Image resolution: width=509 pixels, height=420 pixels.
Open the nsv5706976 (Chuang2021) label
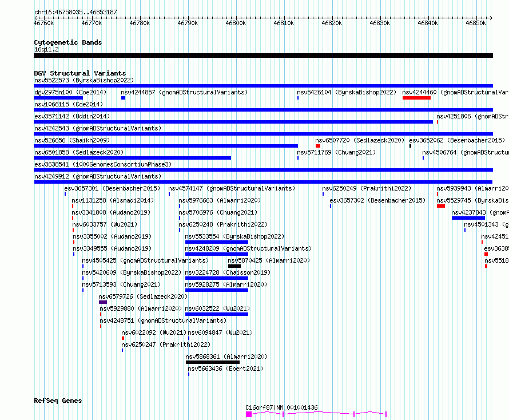click(218, 212)
